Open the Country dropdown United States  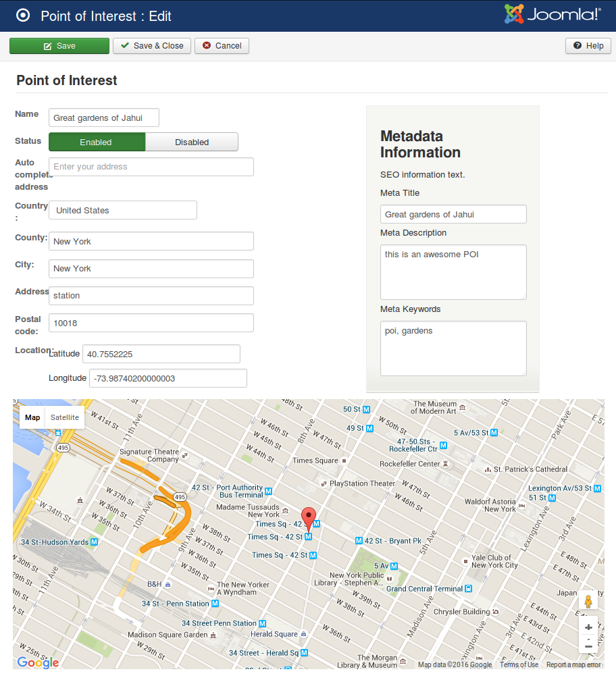pos(123,210)
